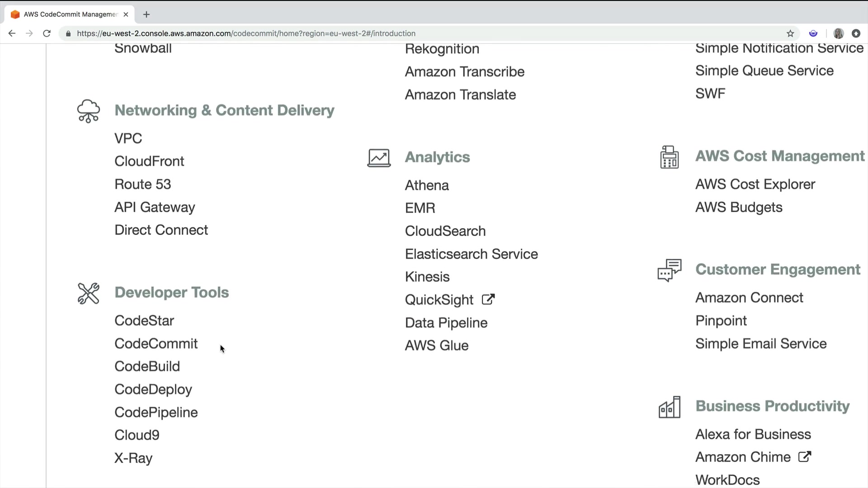868x488 pixels.
Task: Reload the page using the refresh icon
Action: pos(47,33)
